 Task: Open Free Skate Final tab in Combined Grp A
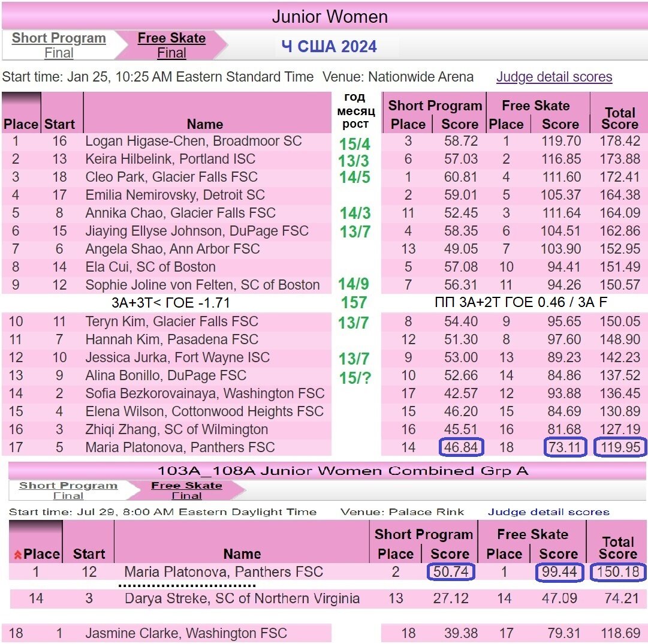[186, 490]
